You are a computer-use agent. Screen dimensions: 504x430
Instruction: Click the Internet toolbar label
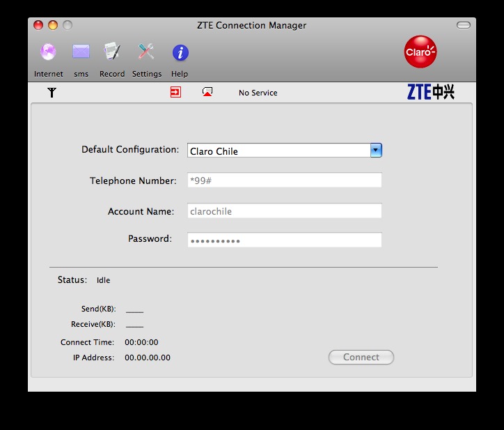pos(49,74)
